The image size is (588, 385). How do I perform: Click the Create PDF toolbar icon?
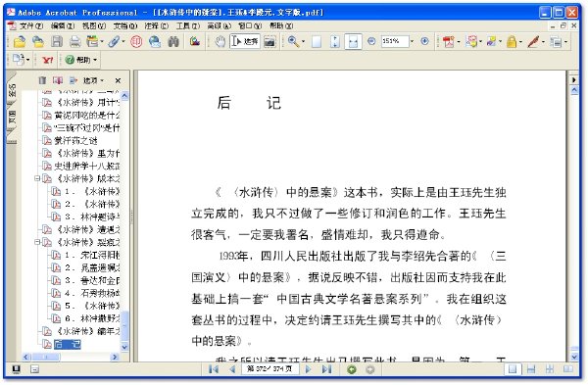[x=449, y=41]
